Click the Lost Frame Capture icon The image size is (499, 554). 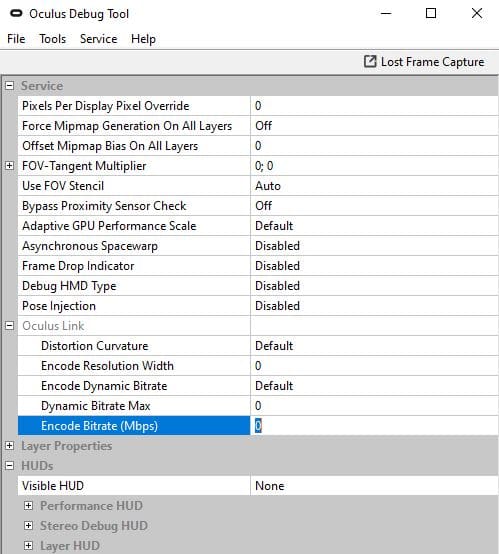370,61
